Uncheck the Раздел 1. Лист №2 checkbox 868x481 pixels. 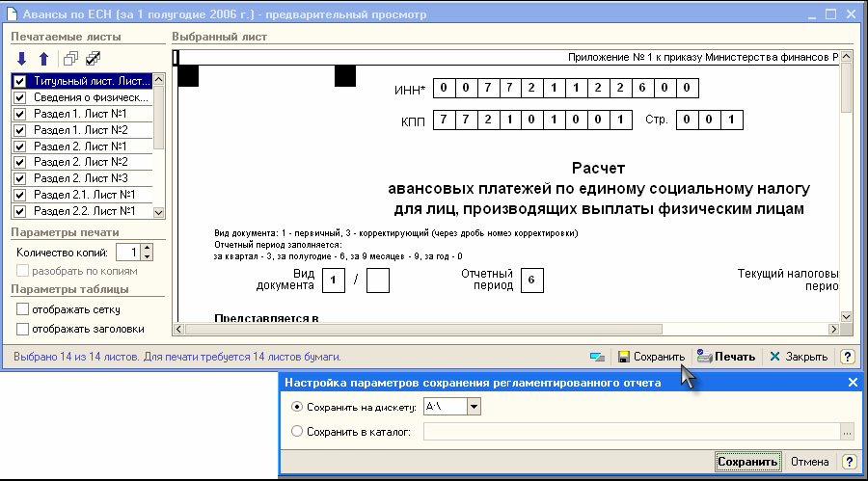[x=20, y=130]
